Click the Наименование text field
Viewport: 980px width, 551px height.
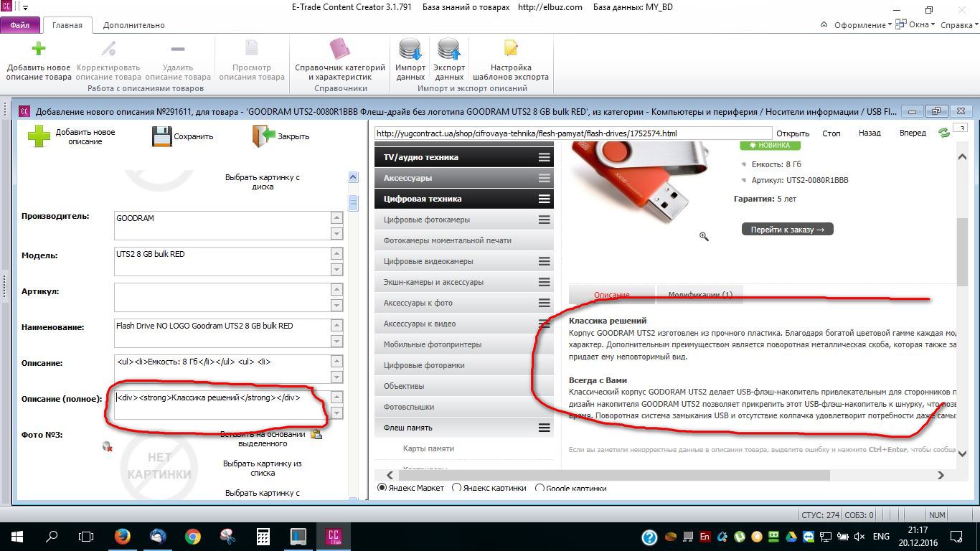(222, 333)
